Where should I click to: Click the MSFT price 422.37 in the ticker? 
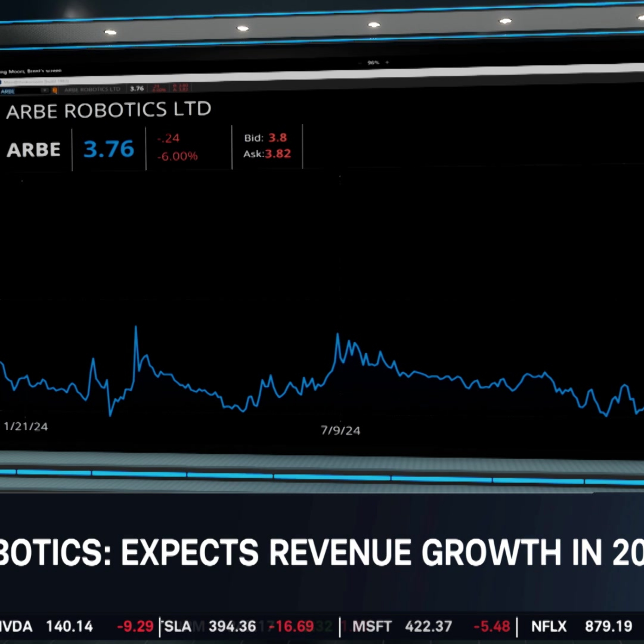[x=429, y=627]
